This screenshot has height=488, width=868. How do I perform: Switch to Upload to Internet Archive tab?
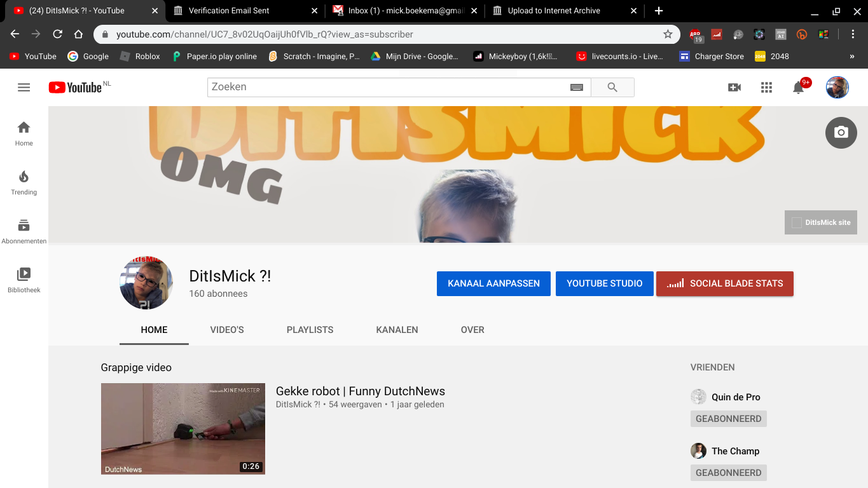click(563, 11)
